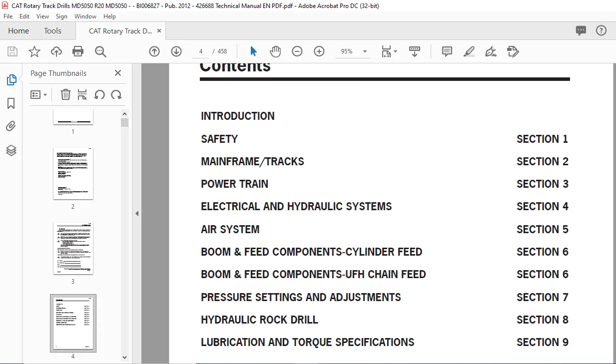Open the find text magnifier icon

click(x=100, y=51)
